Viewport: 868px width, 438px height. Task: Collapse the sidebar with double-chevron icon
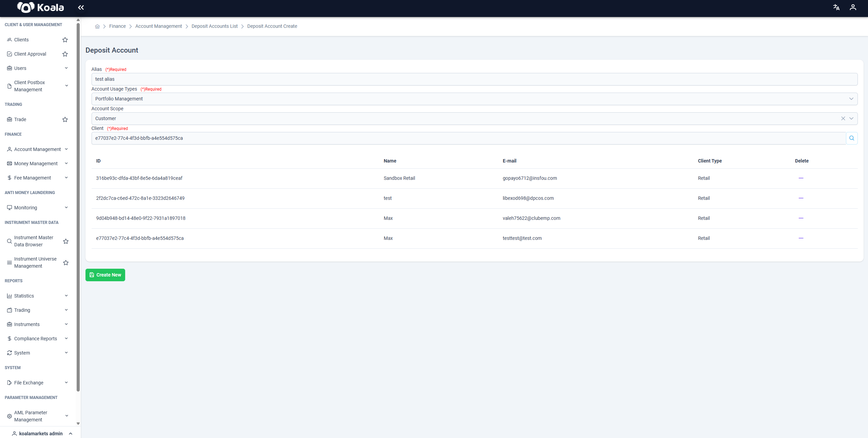click(81, 7)
